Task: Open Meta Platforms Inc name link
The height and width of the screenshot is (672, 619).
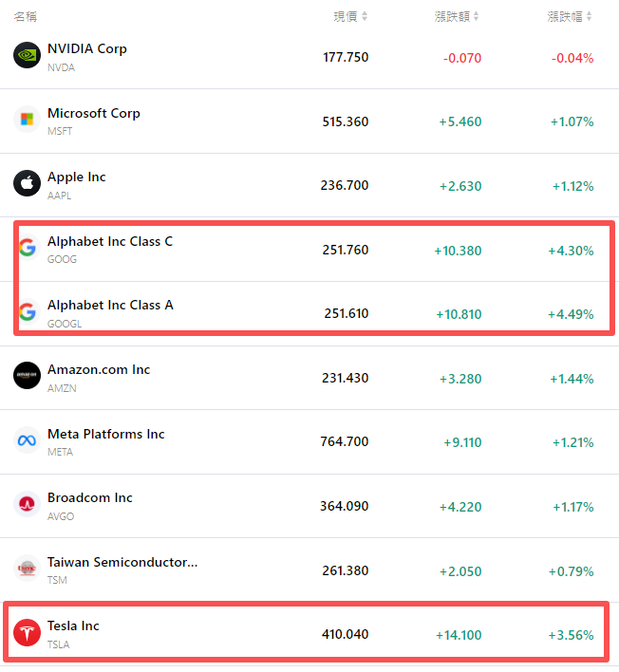Action: point(105,434)
